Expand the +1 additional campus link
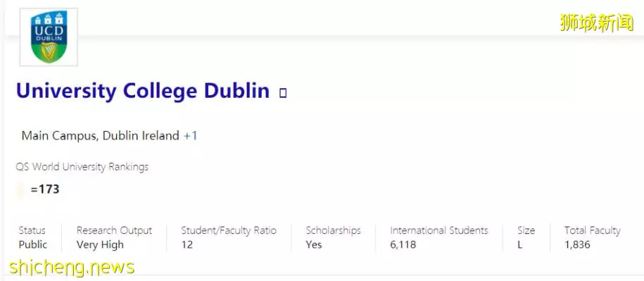 [x=191, y=135]
